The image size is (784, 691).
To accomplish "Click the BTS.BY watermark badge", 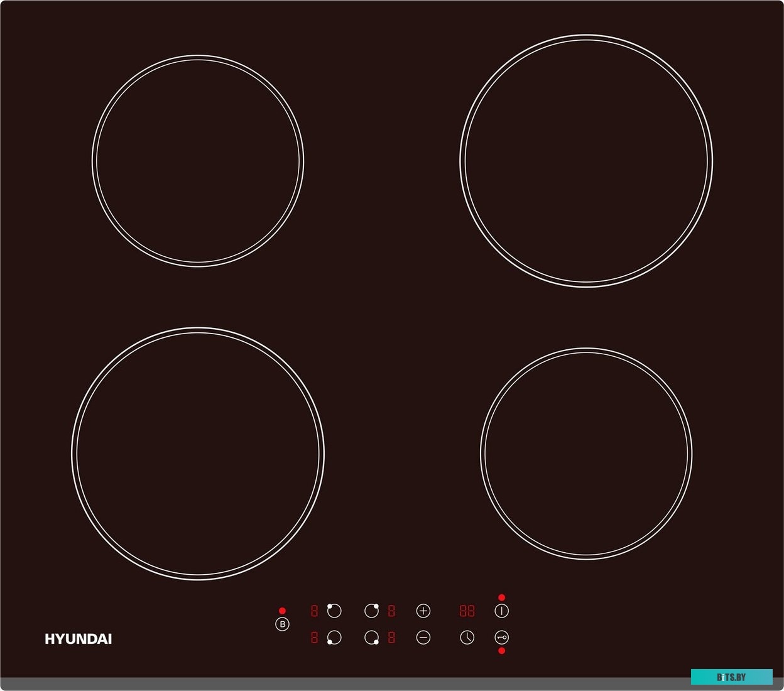I will click(x=731, y=677).
